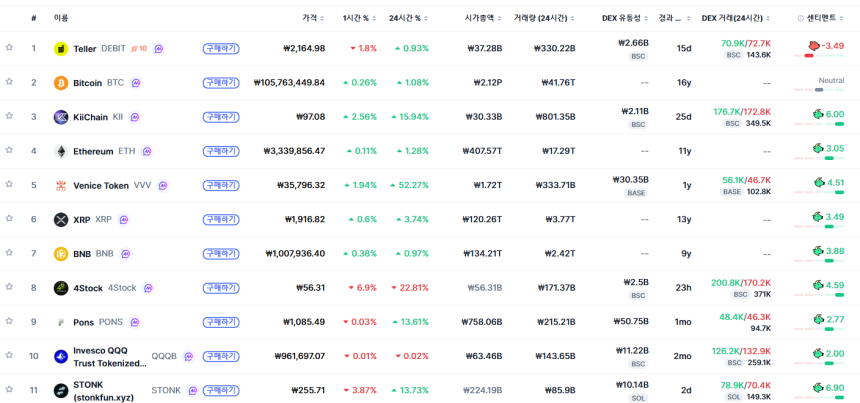Click 구매하기 button for Teller
This screenshot has width=860, height=403.
point(221,49)
